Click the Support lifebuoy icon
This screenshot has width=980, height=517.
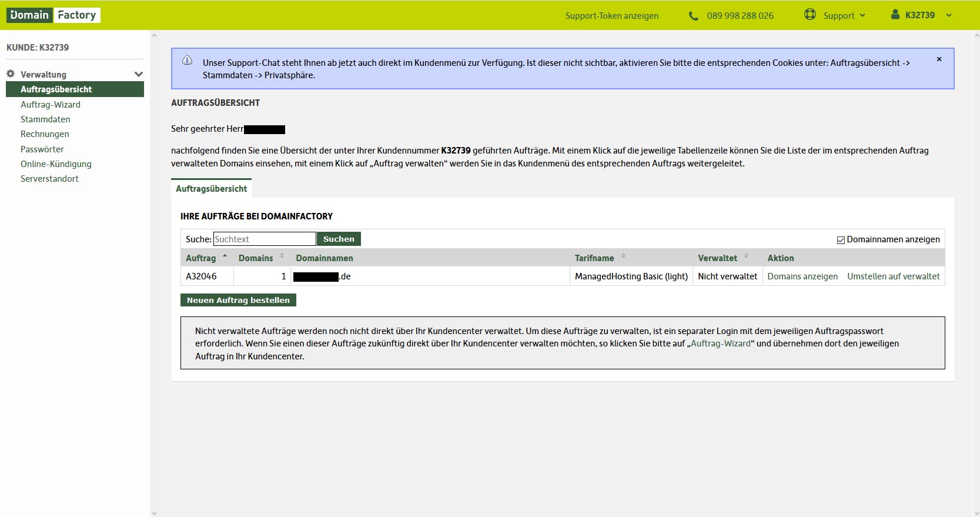(x=810, y=15)
